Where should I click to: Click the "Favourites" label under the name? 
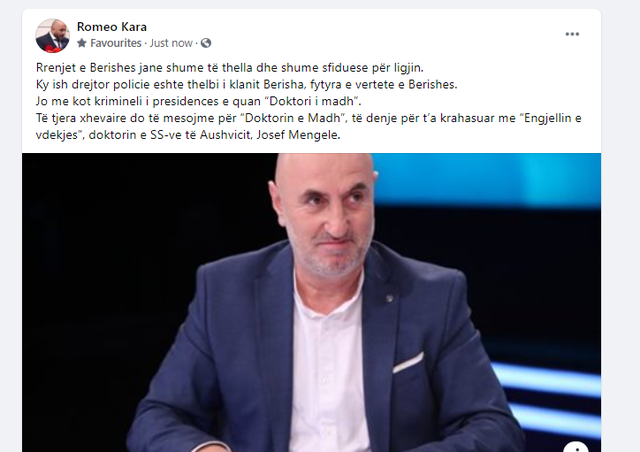(x=116, y=43)
